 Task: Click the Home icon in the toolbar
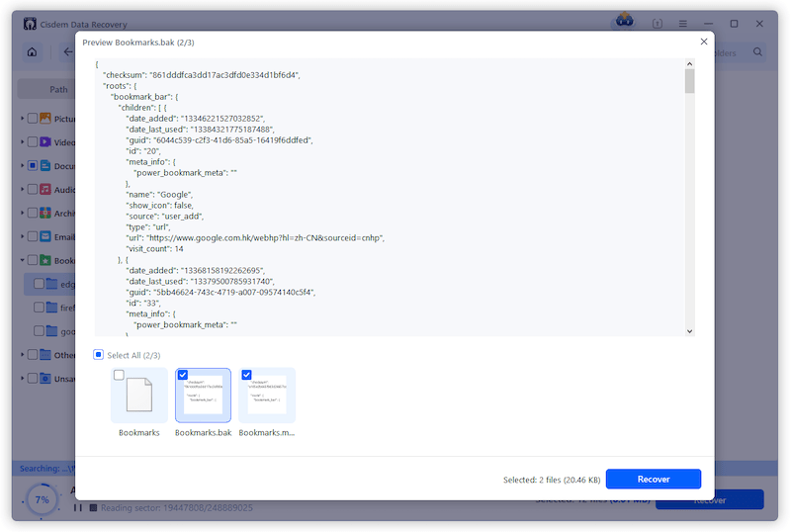click(33, 51)
